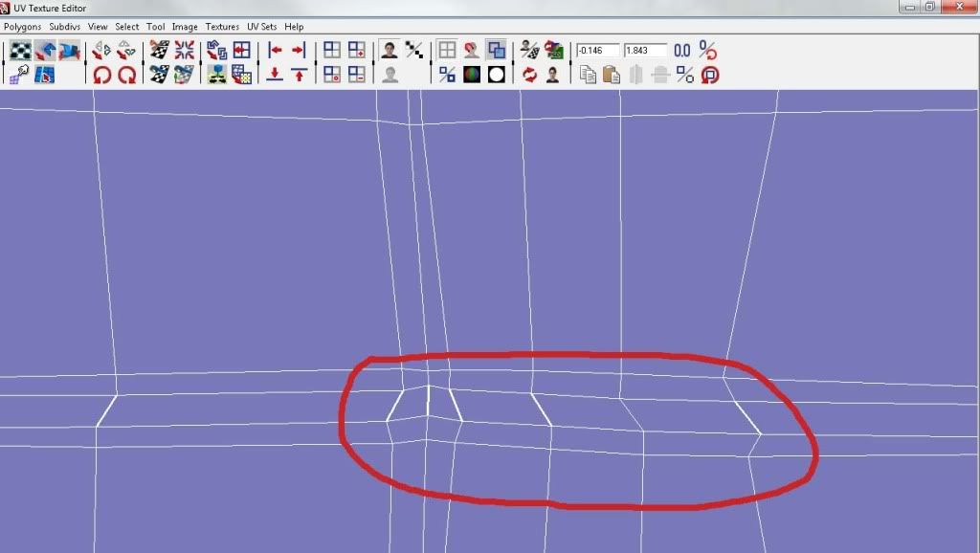
Task: Click the greyed Paste U value icon
Action: (x=635, y=75)
